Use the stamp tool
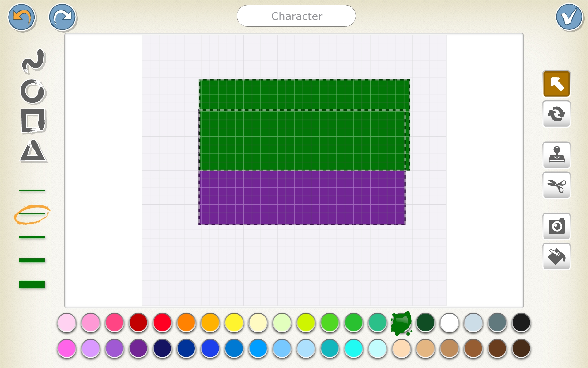 (x=556, y=155)
